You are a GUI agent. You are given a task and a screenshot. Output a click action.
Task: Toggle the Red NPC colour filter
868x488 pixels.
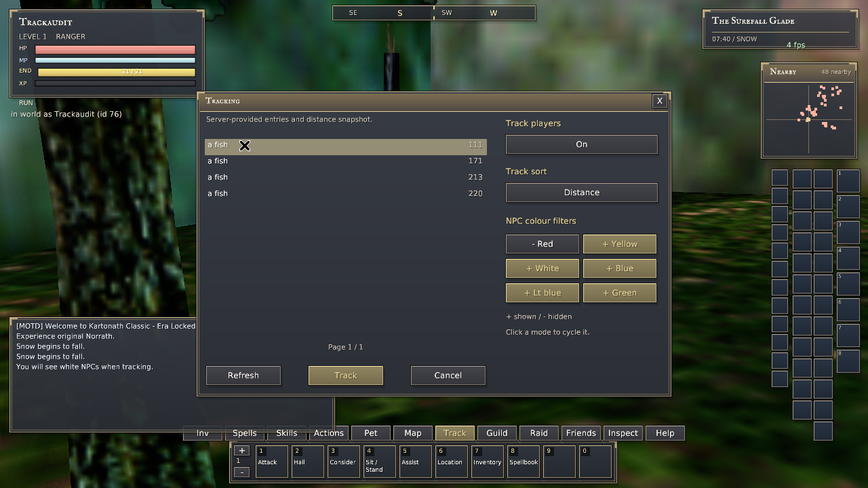(542, 244)
